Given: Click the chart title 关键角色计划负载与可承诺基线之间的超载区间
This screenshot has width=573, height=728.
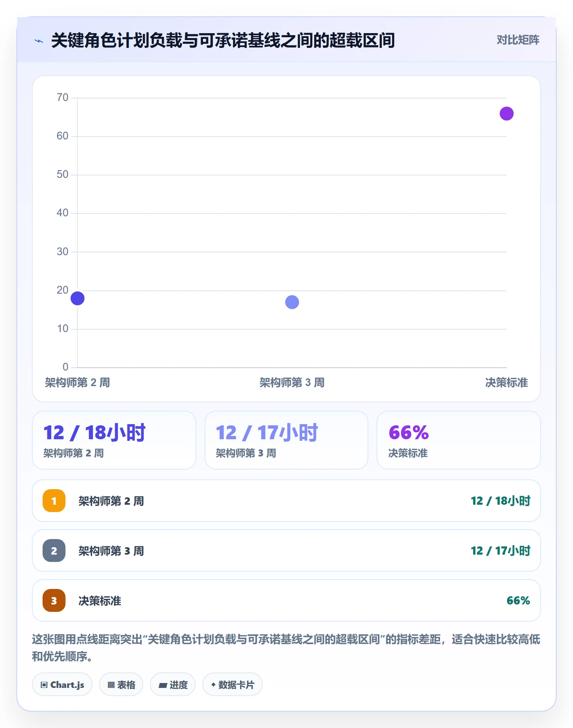Looking at the screenshot, I should [223, 40].
